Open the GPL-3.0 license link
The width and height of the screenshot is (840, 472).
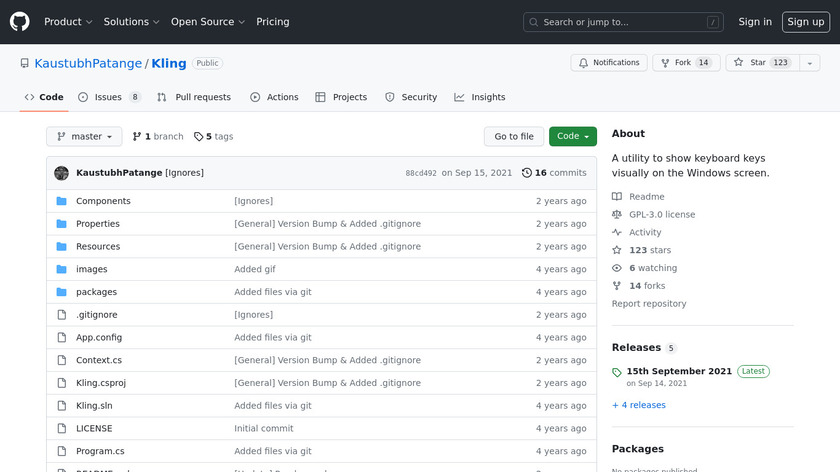[x=661, y=215]
